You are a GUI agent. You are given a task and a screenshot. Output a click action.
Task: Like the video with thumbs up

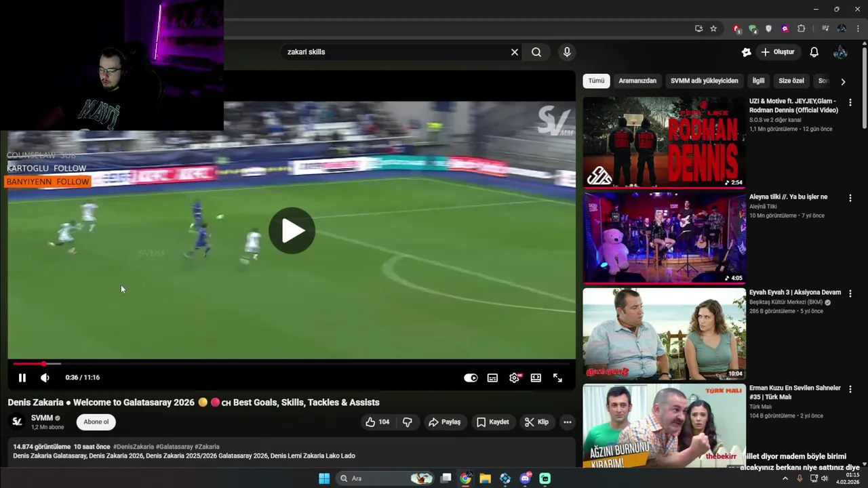pyautogui.click(x=377, y=422)
